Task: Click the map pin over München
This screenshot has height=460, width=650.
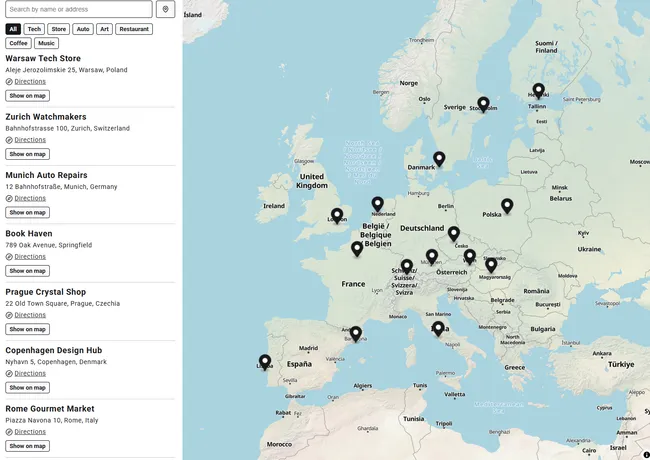Action: pos(432,257)
